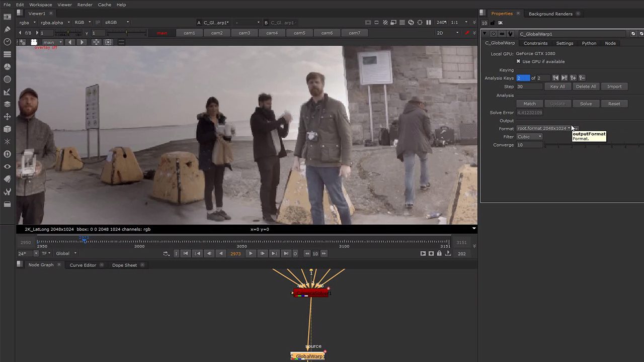Open the Format dropdown root.format 2048x1024
644x362 pixels.
click(x=544, y=128)
